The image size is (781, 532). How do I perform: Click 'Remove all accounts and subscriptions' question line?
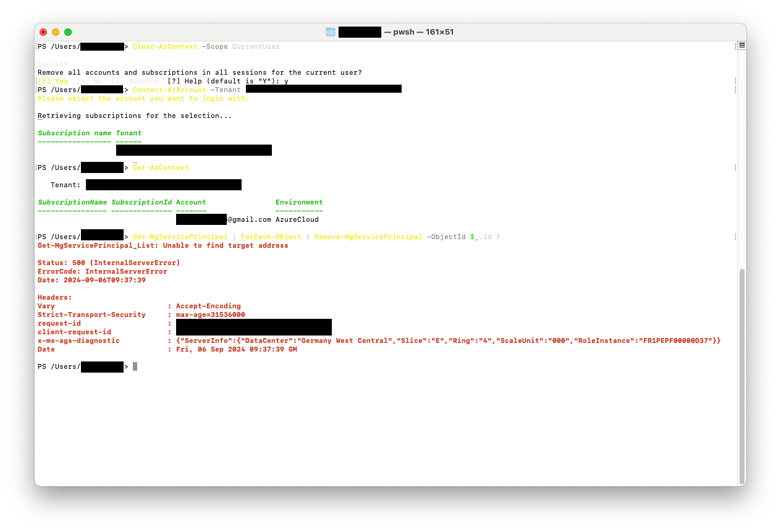point(200,73)
